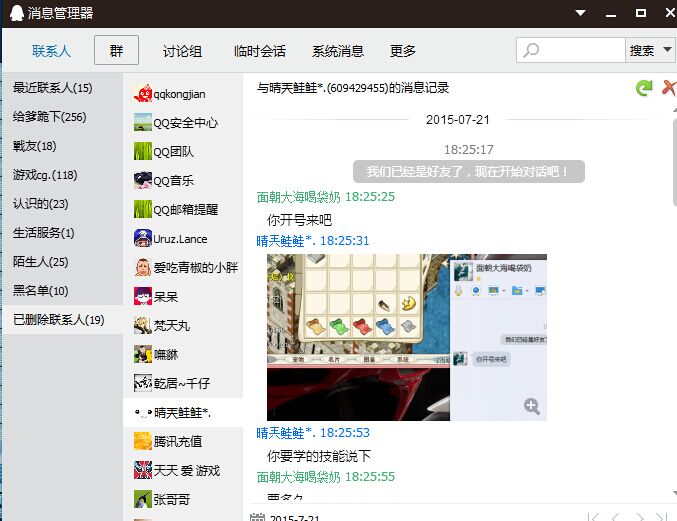
Task: Click the red X delete records icon
Action: coord(669,88)
